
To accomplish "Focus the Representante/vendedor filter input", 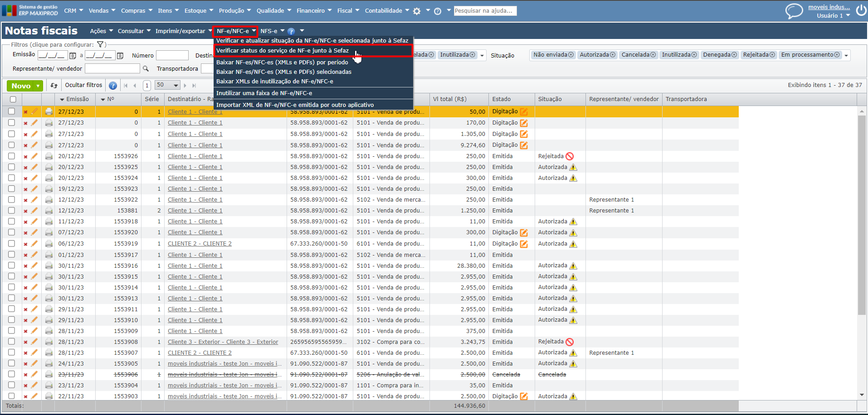I will click(x=112, y=68).
